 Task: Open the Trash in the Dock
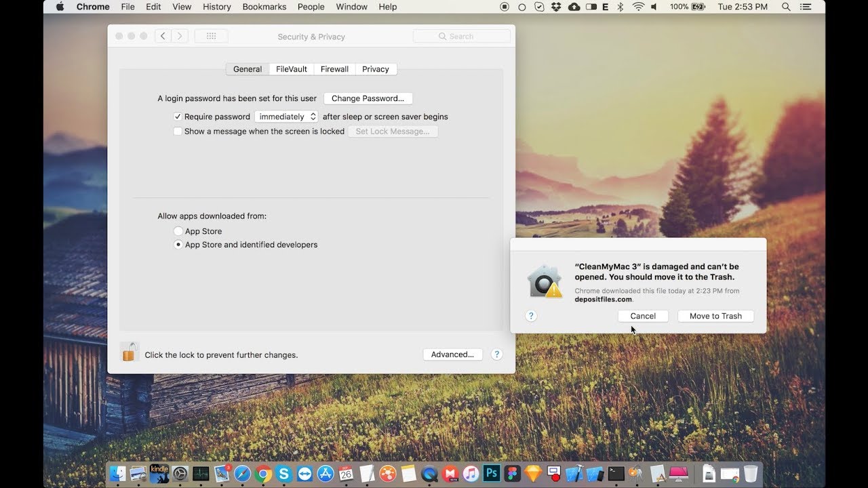click(751, 474)
